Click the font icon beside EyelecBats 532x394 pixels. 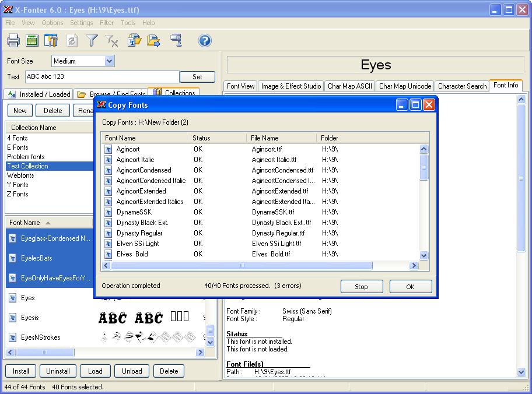click(x=13, y=258)
